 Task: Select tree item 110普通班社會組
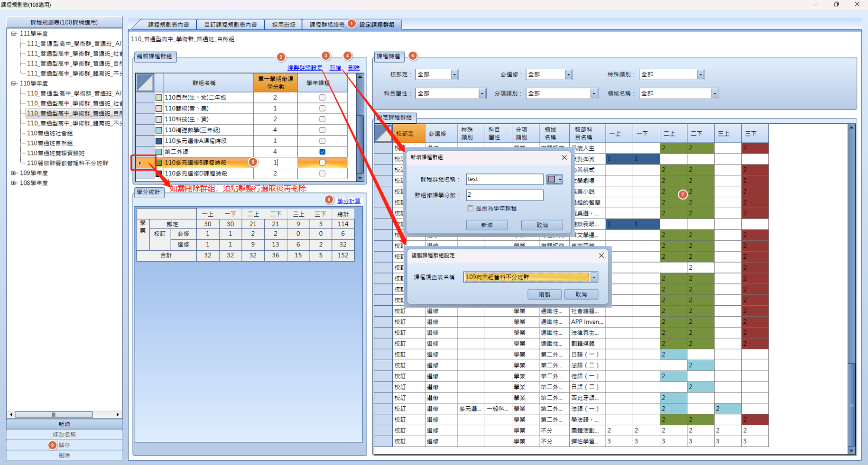[x=50, y=133]
